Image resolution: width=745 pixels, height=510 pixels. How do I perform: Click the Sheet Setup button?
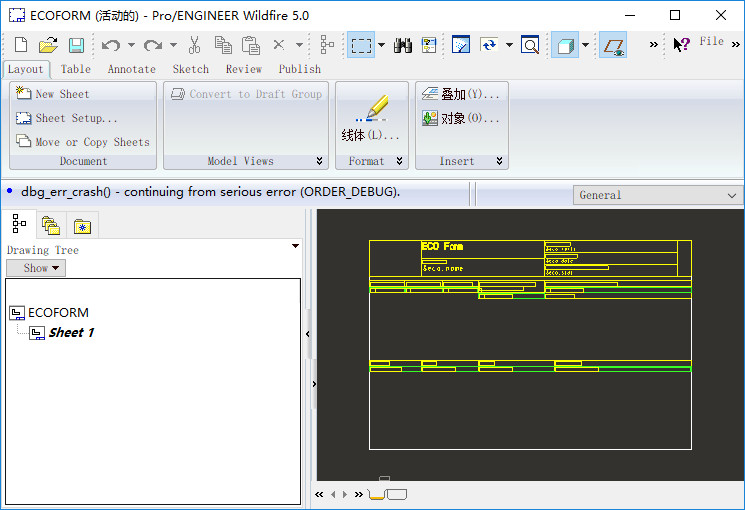tap(66, 118)
